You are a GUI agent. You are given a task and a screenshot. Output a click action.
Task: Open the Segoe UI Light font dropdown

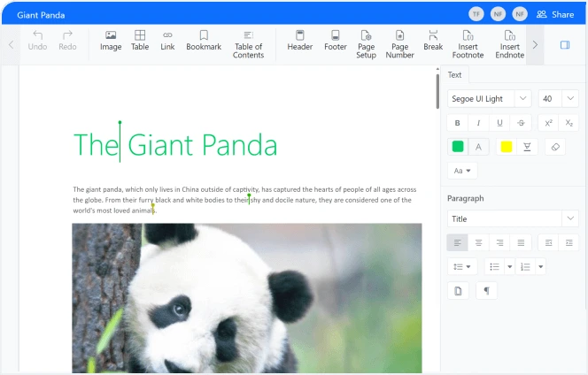coord(489,99)
